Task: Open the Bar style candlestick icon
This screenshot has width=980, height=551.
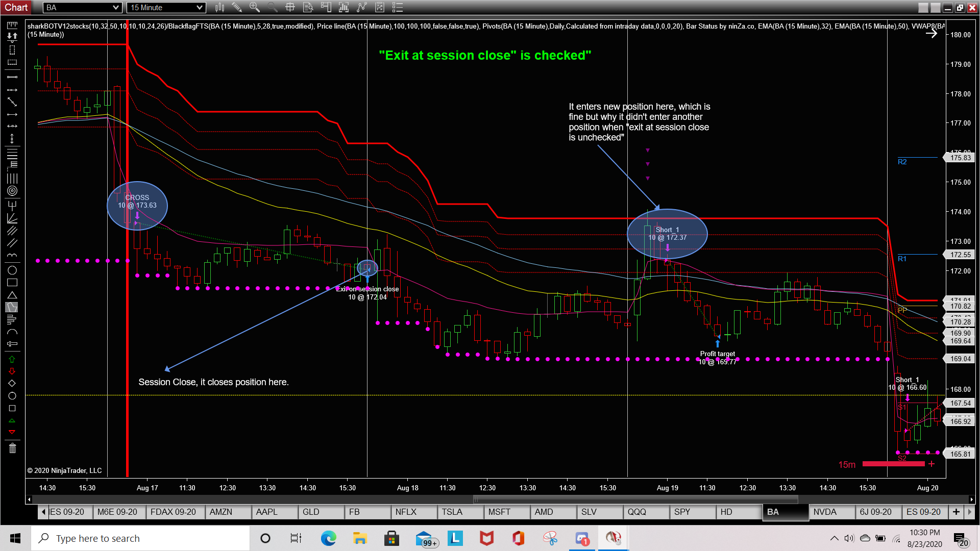Action: [x=220, y=7]
